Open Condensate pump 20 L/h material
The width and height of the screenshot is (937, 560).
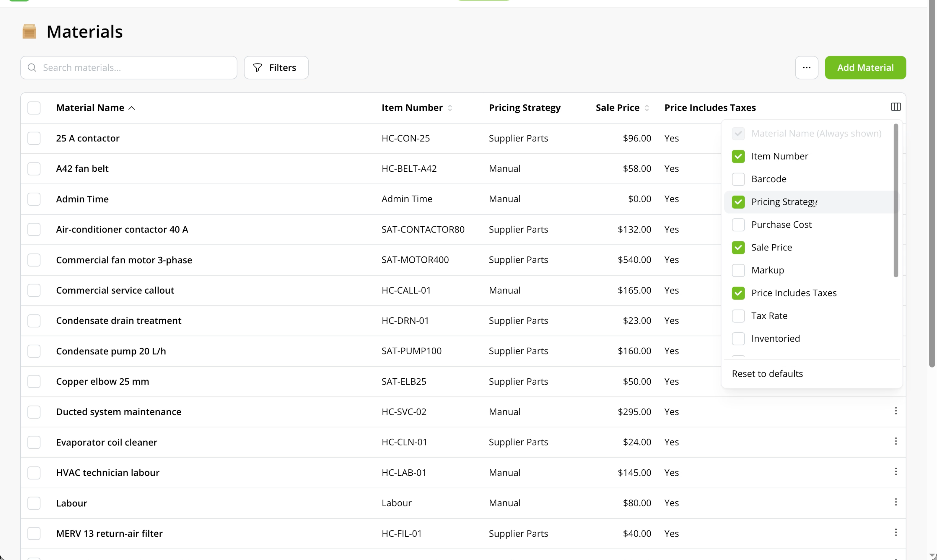[111, 351]
